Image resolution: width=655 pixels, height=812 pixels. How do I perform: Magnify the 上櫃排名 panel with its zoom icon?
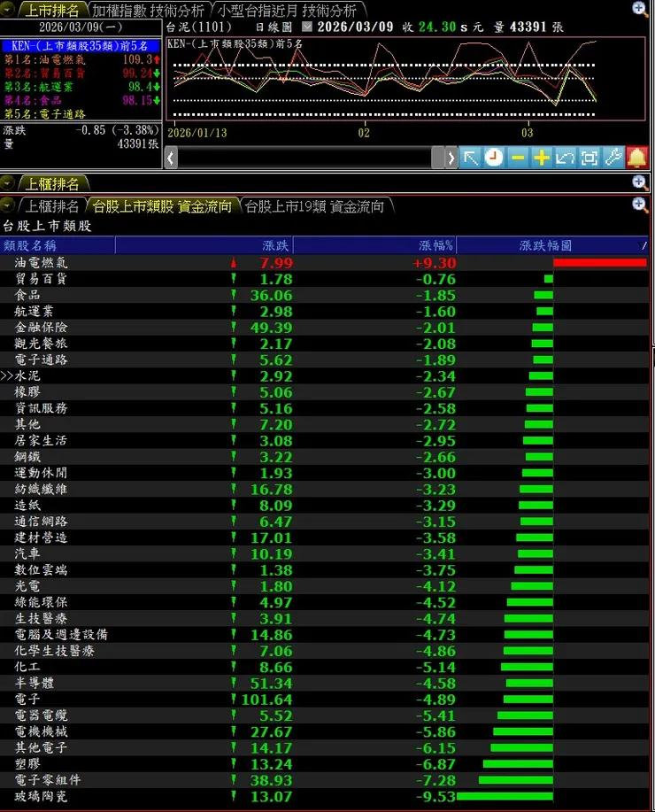(640, 182)
